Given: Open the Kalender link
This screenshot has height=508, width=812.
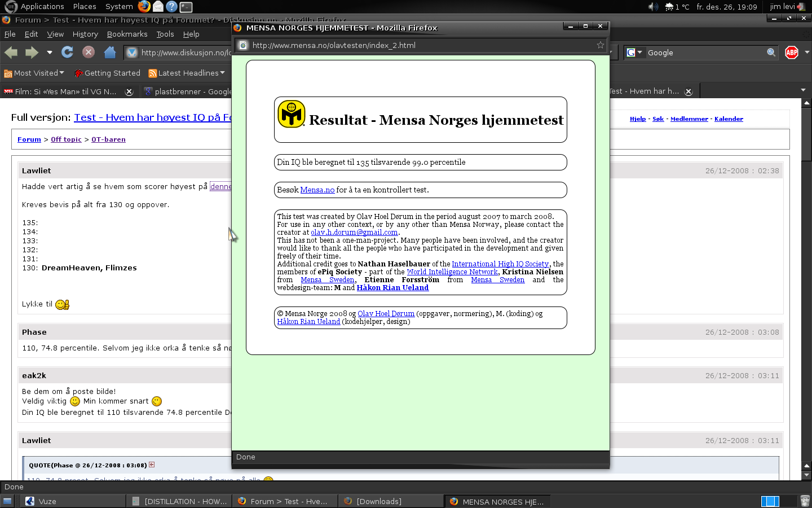Looking at the screenshot, I should (x=729, y=119).
